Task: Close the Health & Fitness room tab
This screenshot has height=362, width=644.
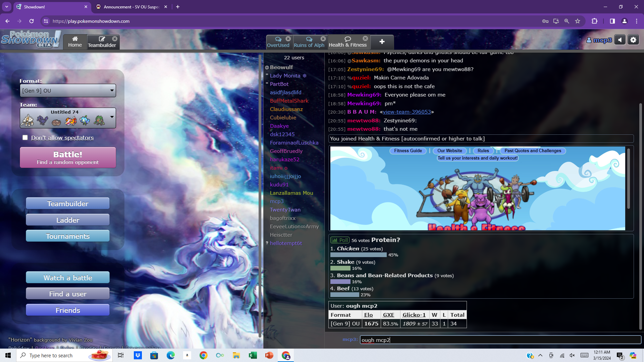Action: coord(365,38)
